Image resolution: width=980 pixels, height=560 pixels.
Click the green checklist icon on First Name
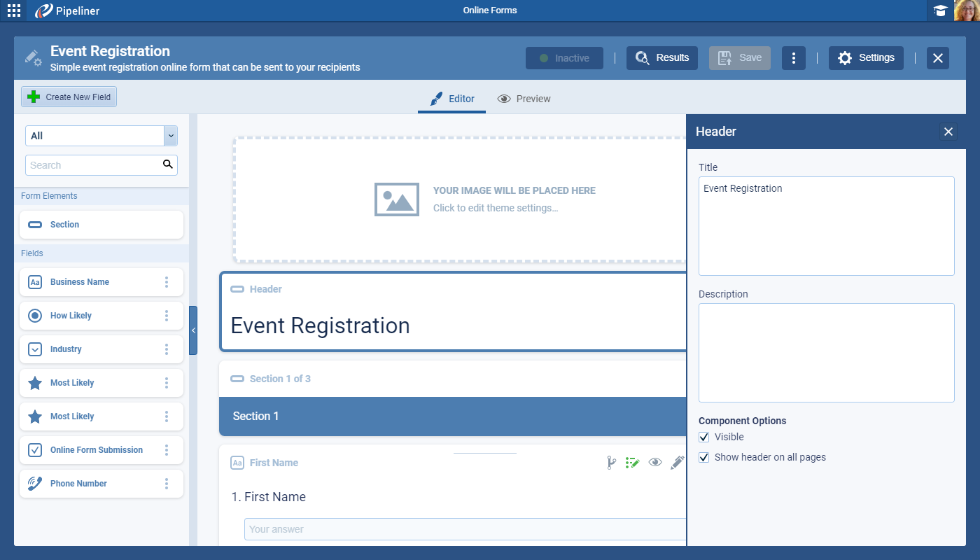point(632,463)
